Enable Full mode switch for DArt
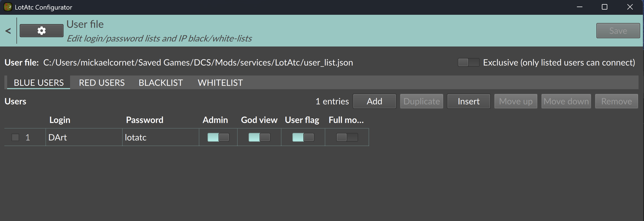Image resolution: width=644 pixels, height=221 pixels. 347,137
